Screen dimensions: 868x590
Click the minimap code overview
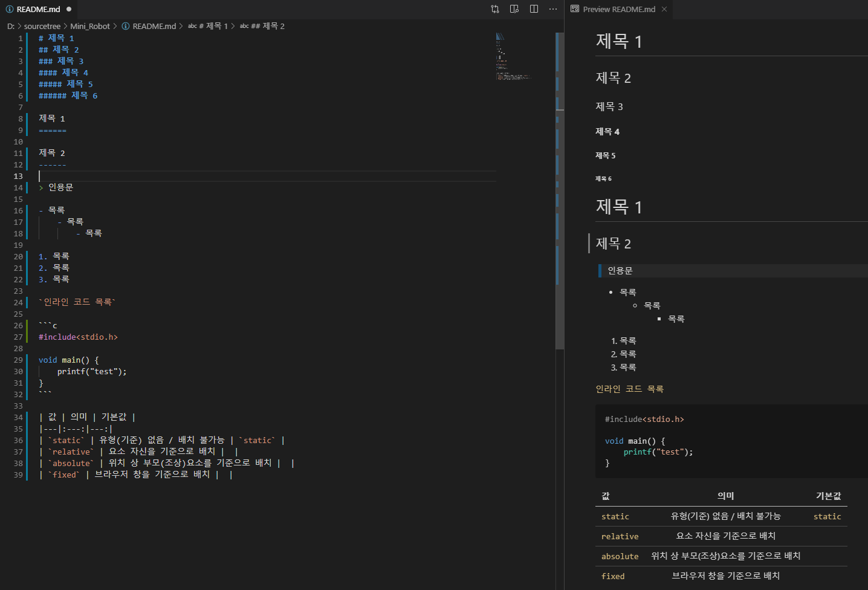click(513, 57)
